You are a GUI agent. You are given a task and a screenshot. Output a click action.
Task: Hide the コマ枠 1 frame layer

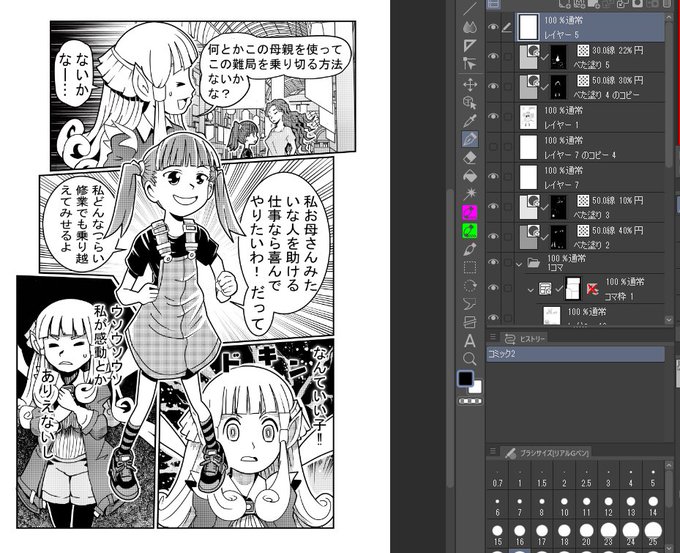coord(493,288)
